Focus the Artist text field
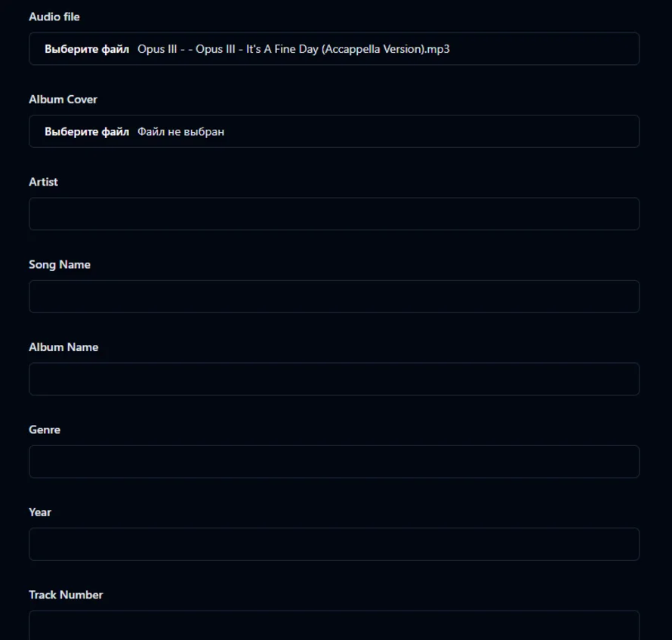Viewport: 672px width, 640px height. pyautogui.click(x=334, y=214)
